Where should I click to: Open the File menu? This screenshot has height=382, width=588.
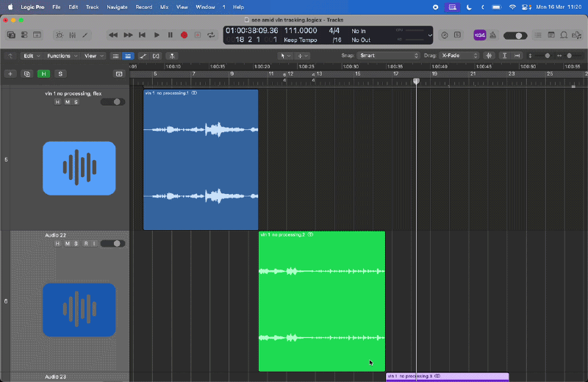click(x=57, y=7)
